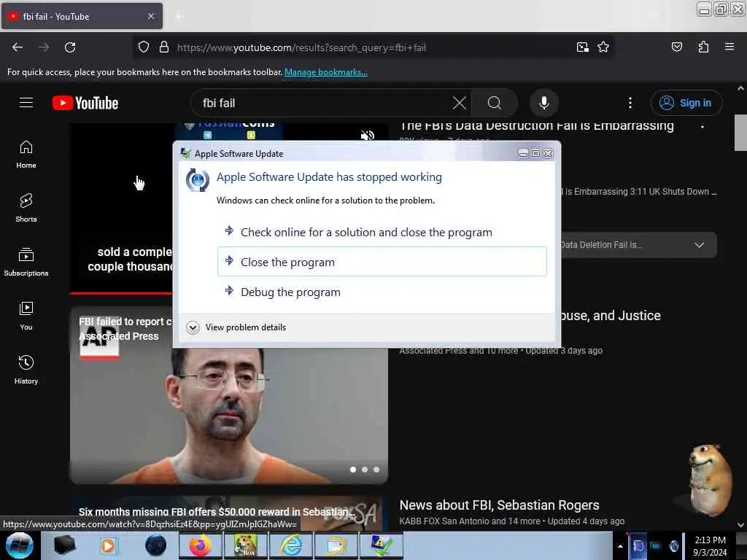Screen dimensions: 747x560
Task: Open the Windows Start orb
Action: pyautogui.click(x=20, y=545)
